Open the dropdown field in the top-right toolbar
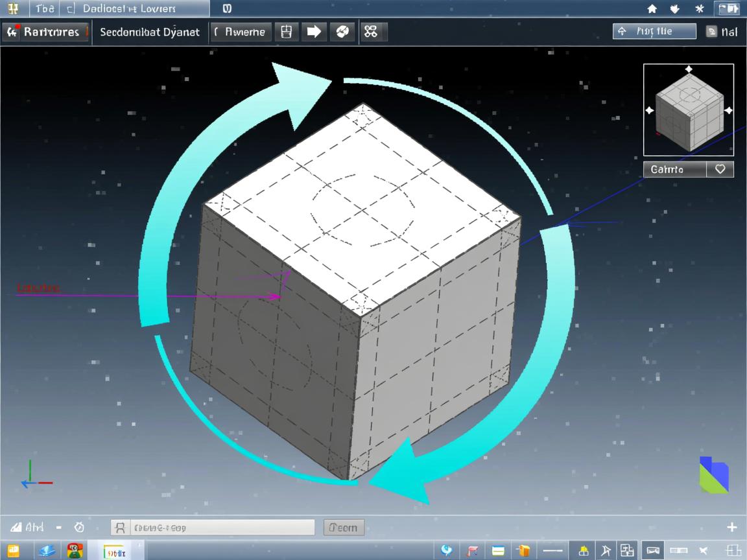Screen dimensions: 747x560 point(654,31)
